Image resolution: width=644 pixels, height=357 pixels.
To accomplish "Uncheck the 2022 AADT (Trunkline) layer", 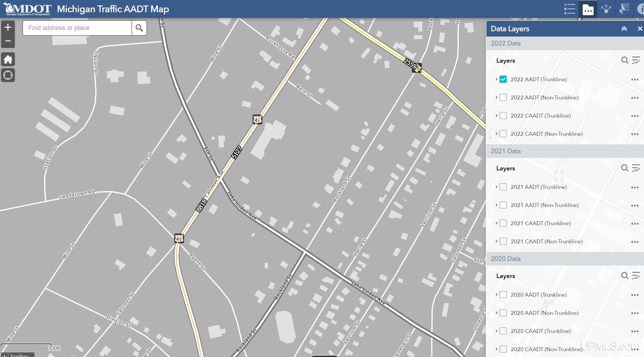I will 503,79.
